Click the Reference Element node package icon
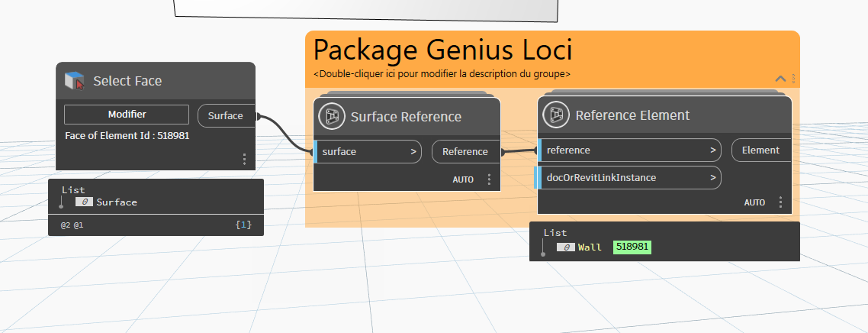Image resolution: width=868 pixels, height=333 pixels. [x=556, y=115]
